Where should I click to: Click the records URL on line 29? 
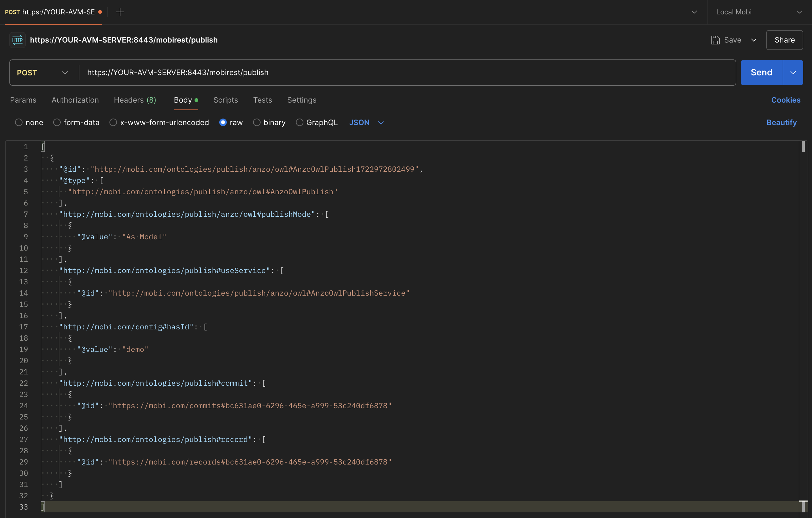click(250, 462)
